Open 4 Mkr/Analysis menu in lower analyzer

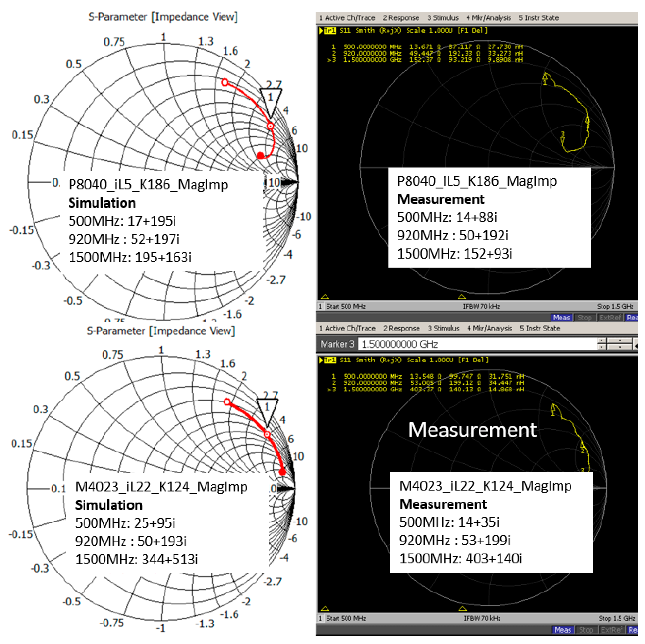pos(489,328)
